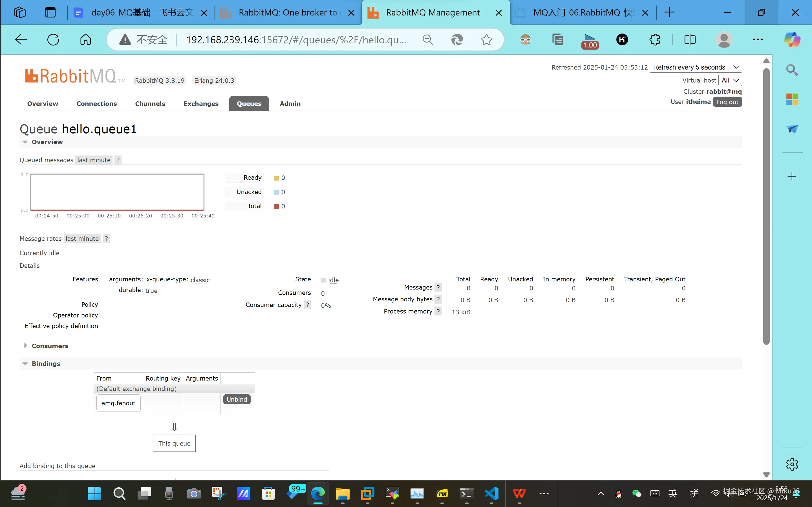Open Virtual host All dropdown
The image size is (812, 507).
tap(729, 80)
